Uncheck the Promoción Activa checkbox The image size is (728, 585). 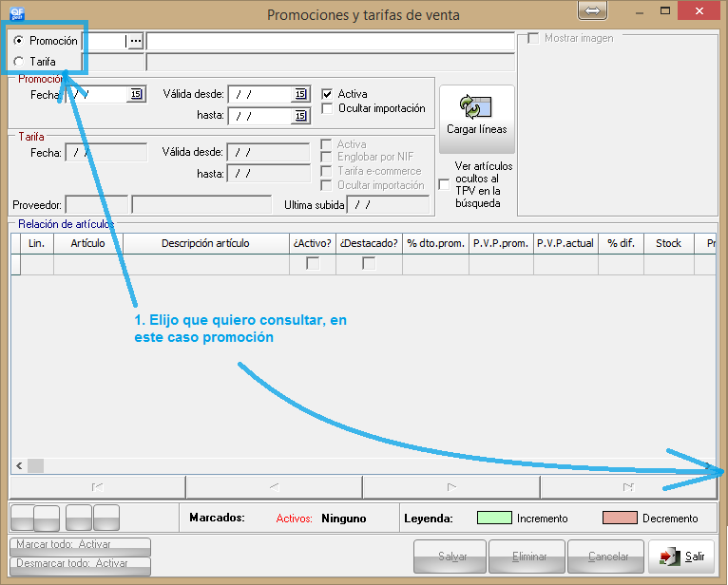327,94
